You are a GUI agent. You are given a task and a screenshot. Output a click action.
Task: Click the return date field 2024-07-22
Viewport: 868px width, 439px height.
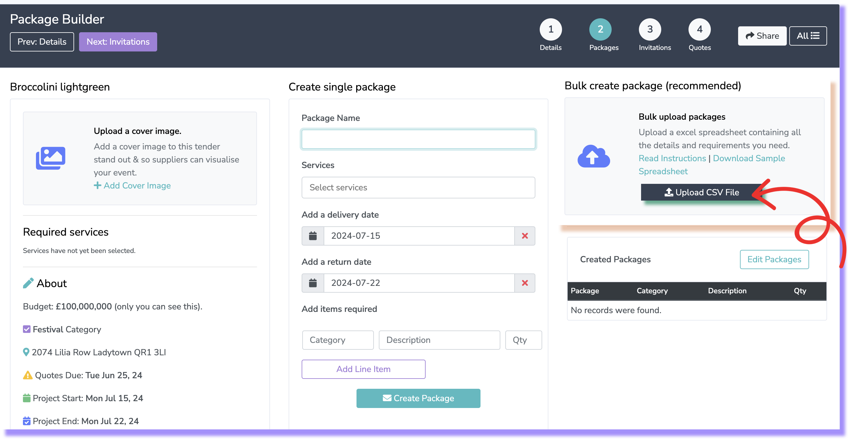419,283
